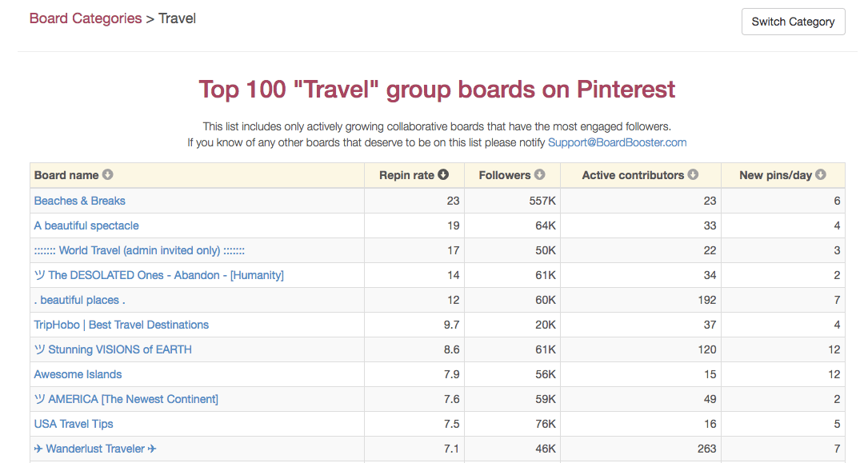
Task: View the USA Travel Tips board
Action: pyautogui.click(x=74, y=425)
